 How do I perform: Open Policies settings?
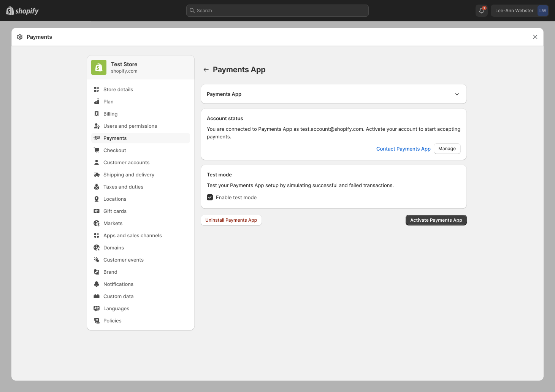141,321
